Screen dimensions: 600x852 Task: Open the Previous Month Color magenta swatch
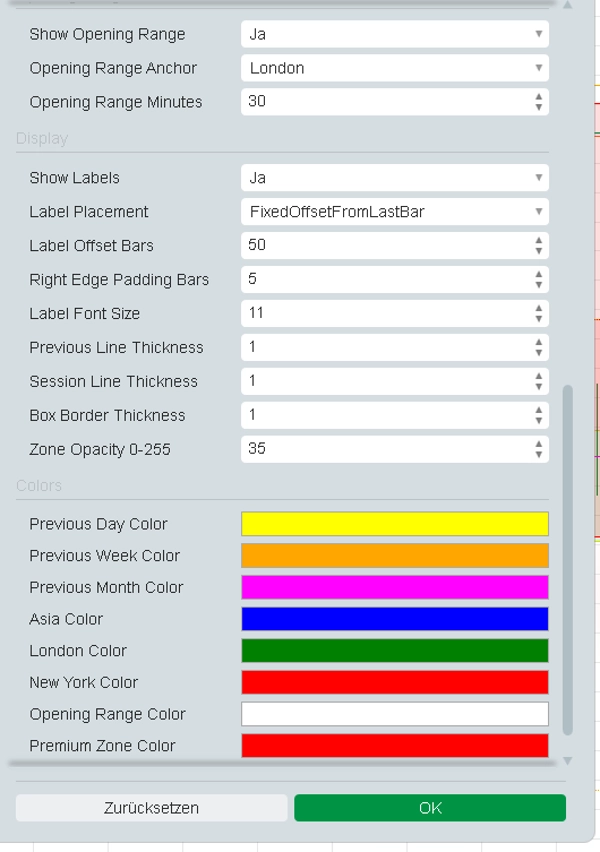[x=395, y=587]
